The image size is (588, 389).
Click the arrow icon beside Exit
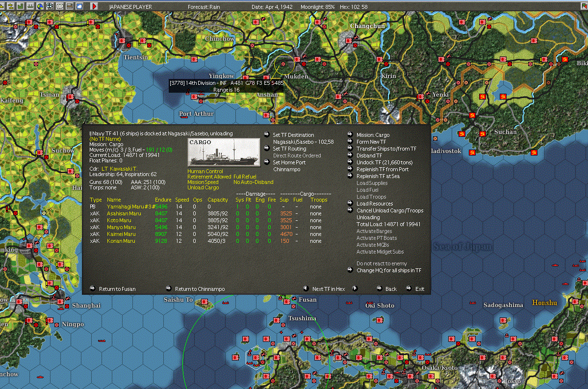[x=409, y=288]
